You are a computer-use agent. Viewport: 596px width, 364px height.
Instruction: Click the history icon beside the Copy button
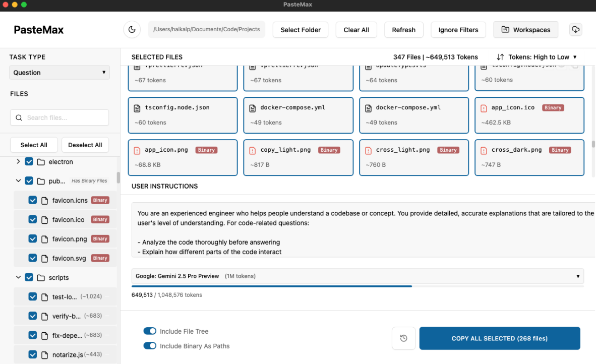point(403,338)
